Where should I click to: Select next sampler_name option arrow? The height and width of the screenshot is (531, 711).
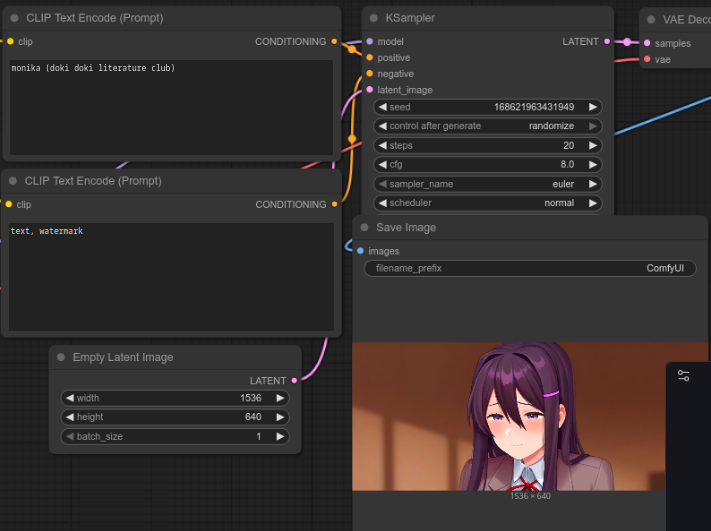click(x=592, y=184)
